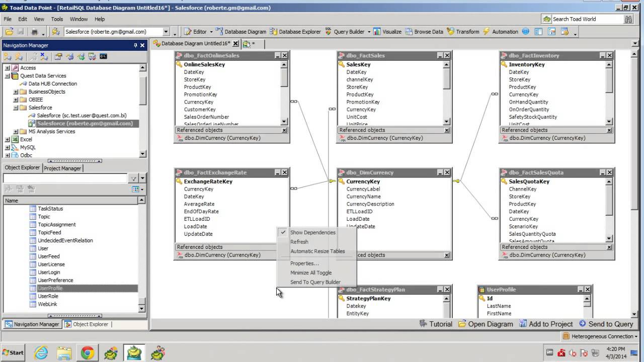Choose Send To Query Builder in the context menu
Image resolution: width=644 pixels, height=362 pixels.
tap(315, 282)
